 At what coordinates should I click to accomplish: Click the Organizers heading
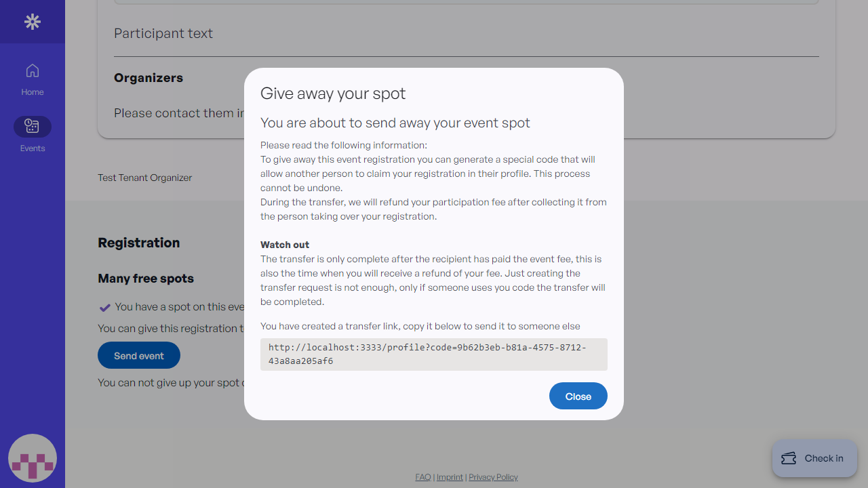[149, 78]
